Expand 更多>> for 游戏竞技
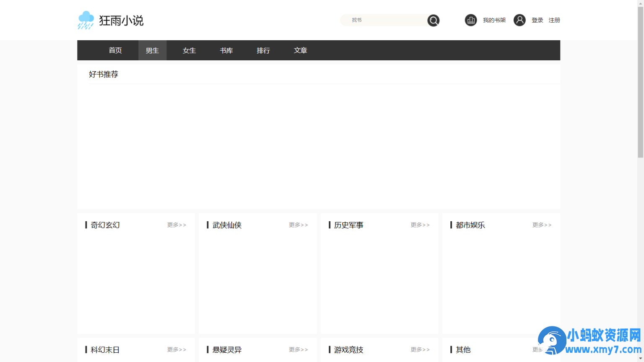The image size is (644, 362). (420, 349)
